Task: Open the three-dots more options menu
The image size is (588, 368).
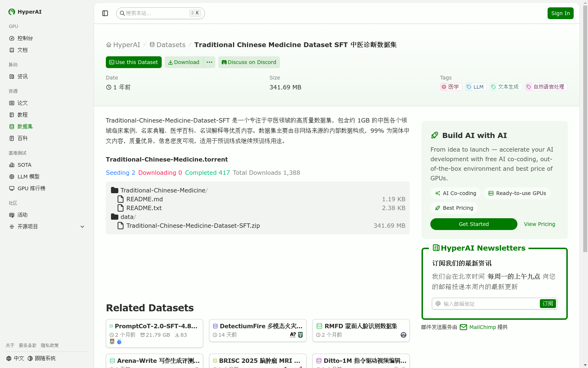Action: pyautogui.click(x=209, y=62)
